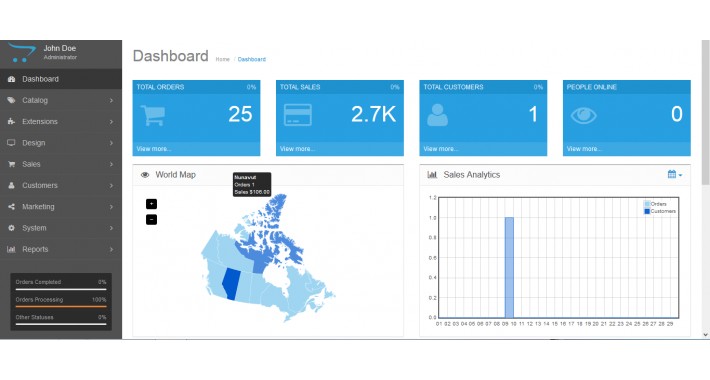Viewport: 710px width, 380px height.
Task: Click the chart icon beside Sales Analytics
Action: point(432,175)
